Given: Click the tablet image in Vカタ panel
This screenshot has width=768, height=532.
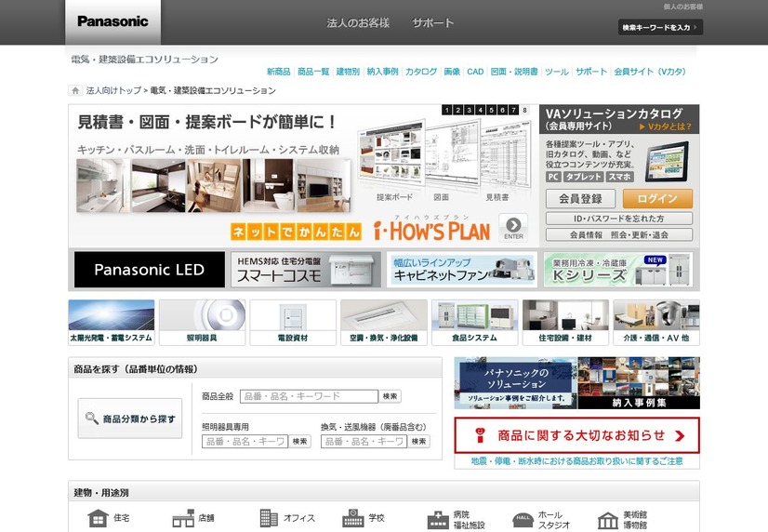Looking at the screenshot, I should 667,162.
